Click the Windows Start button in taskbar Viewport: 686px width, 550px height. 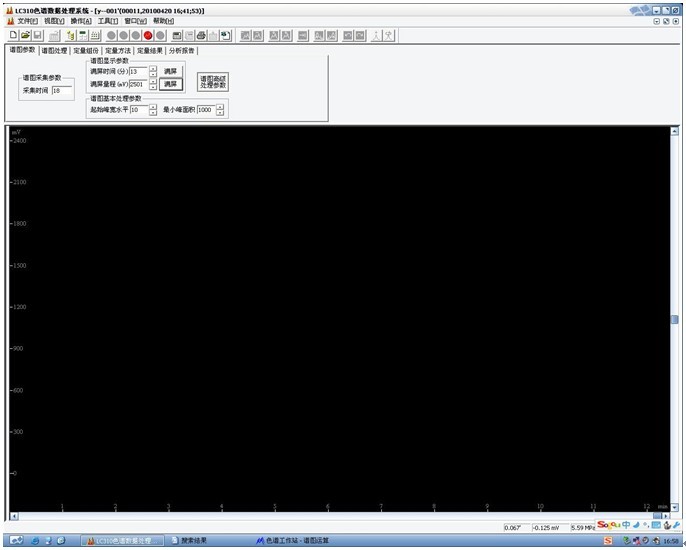click(x=16, y=541)
